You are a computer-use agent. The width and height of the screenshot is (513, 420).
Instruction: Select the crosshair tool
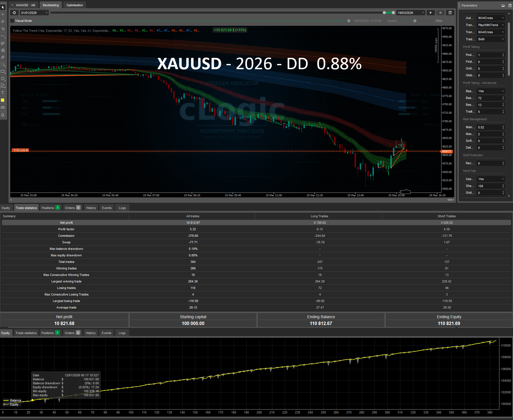(x=3, y=14)
